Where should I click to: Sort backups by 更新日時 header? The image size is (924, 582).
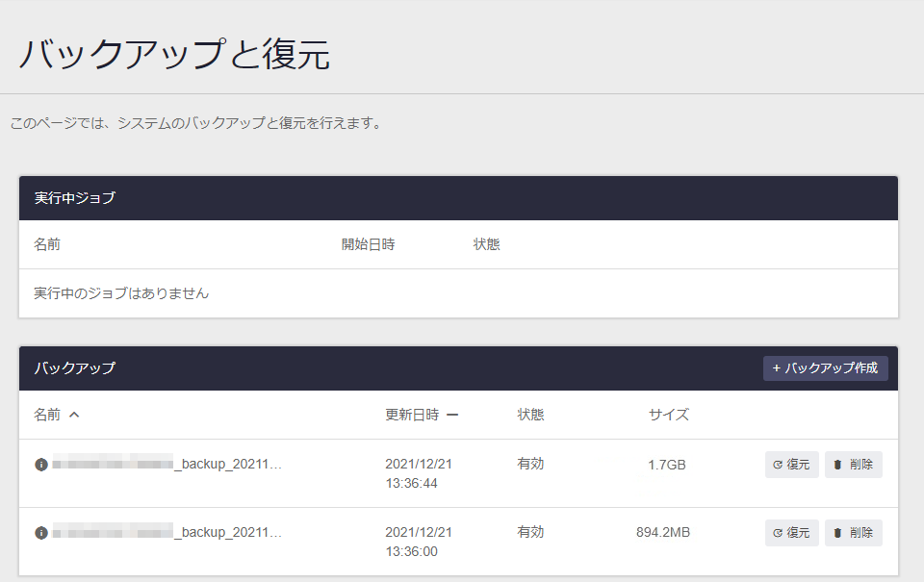tap(412, 415)
